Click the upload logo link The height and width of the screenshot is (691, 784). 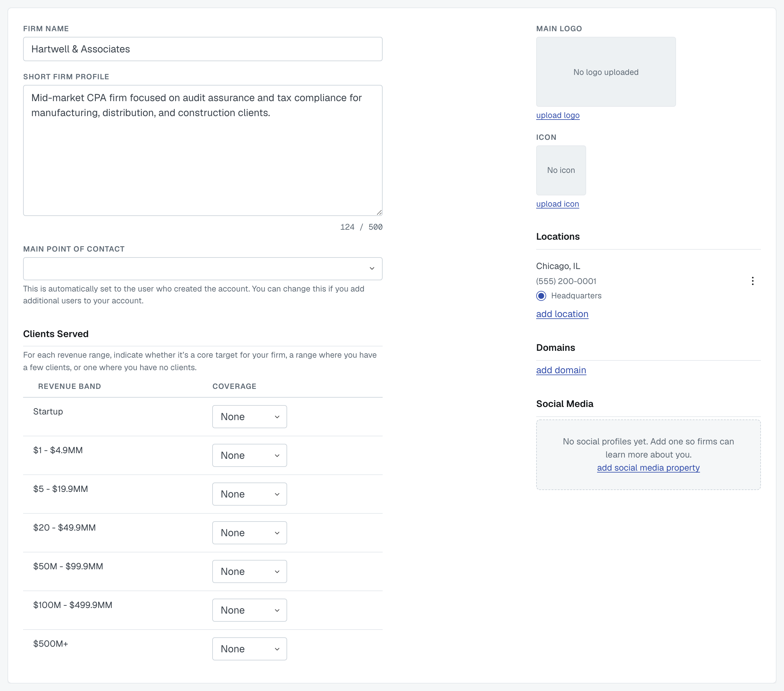point(558,115)
